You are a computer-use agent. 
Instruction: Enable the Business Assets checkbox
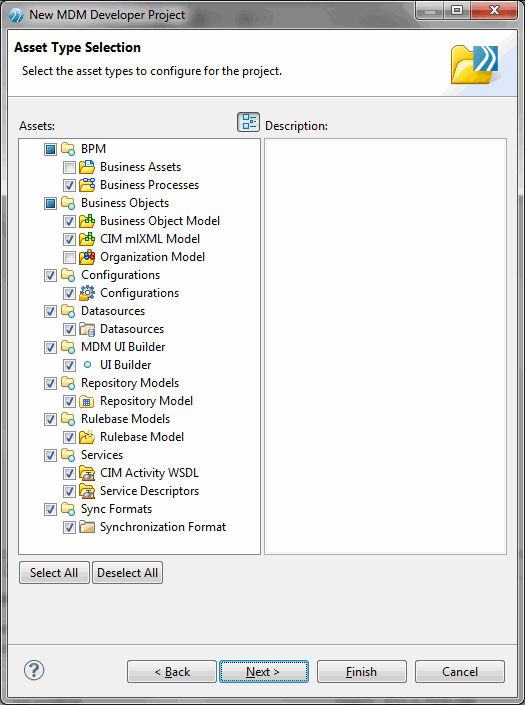[69, 168]
